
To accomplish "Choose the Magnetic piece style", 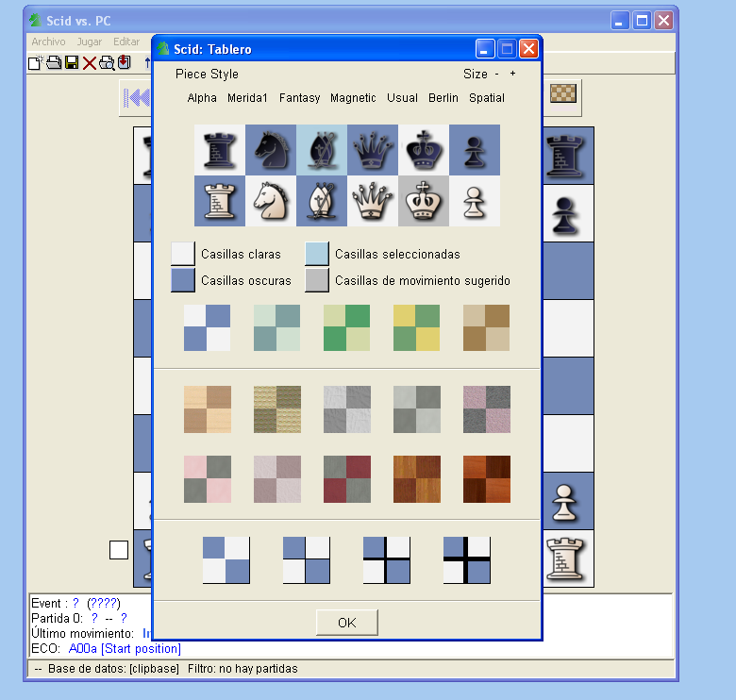I will (353, 97).
